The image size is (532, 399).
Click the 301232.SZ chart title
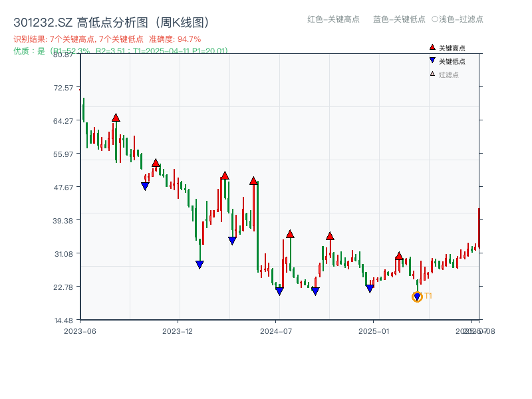(109, 21)
